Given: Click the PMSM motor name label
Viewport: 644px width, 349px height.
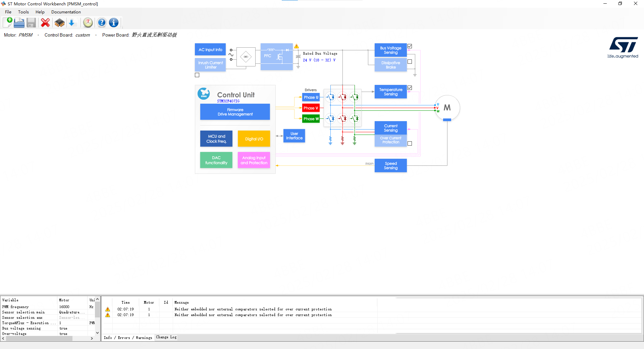Looking at the screenshot, I should pyautogui.click(x=25, y=35).
